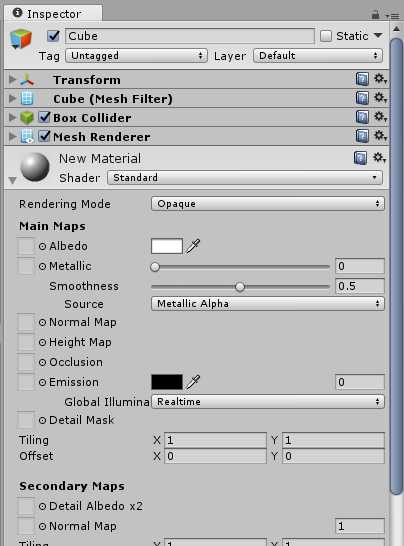404x546 pixels.
Task: Click the scrollbar up arrow
Action: pyautogui.click(x=396, y=29)
